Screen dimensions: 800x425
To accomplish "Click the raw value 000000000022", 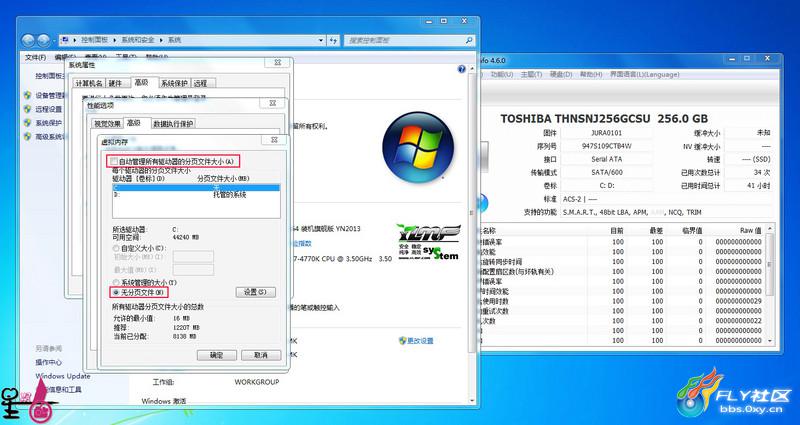I will click(738, 321).
